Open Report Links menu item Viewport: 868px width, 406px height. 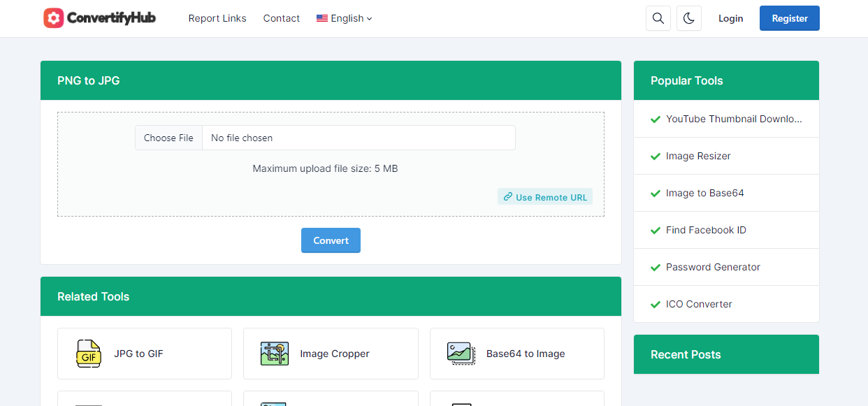tap(217, 19)
